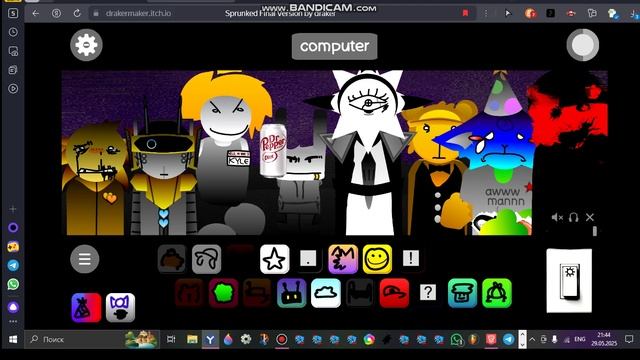This screenshot has width=640, height=360.
Task: Select the dimmed brown hat sound icon
Action: [x=172, y=259]
